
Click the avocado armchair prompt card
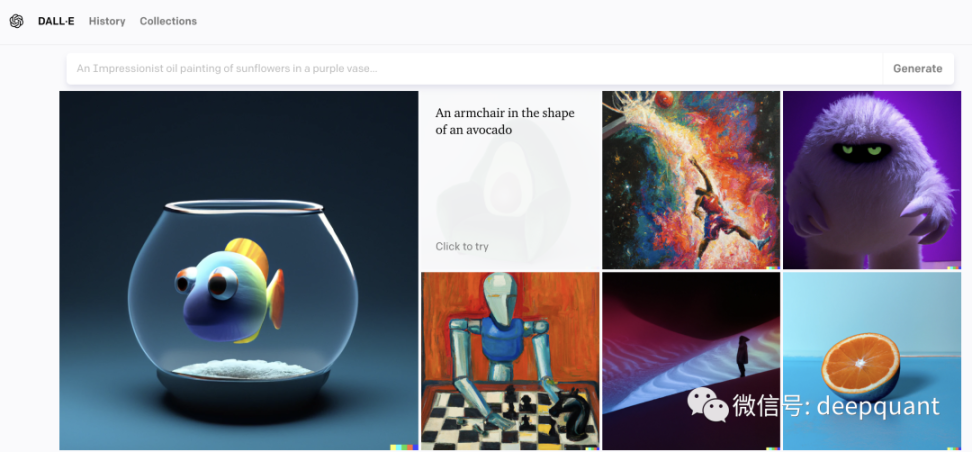tap(510, 180)
